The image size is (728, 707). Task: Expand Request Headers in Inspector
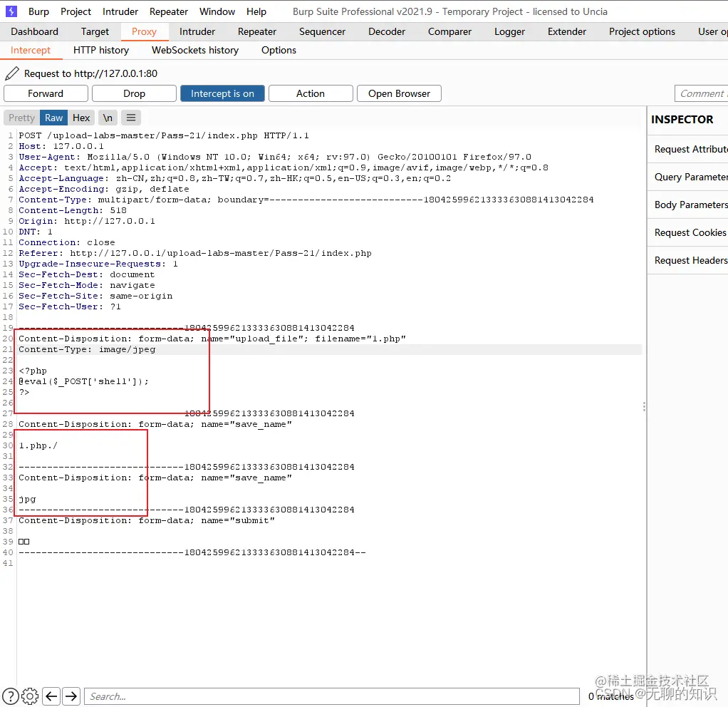(688, 261)
